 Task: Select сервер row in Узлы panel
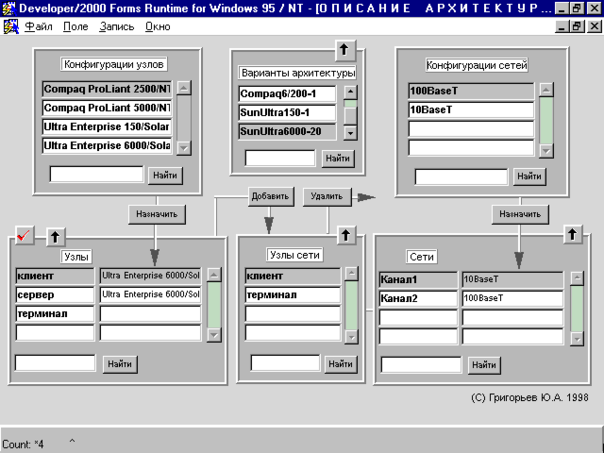pos(55,295)
